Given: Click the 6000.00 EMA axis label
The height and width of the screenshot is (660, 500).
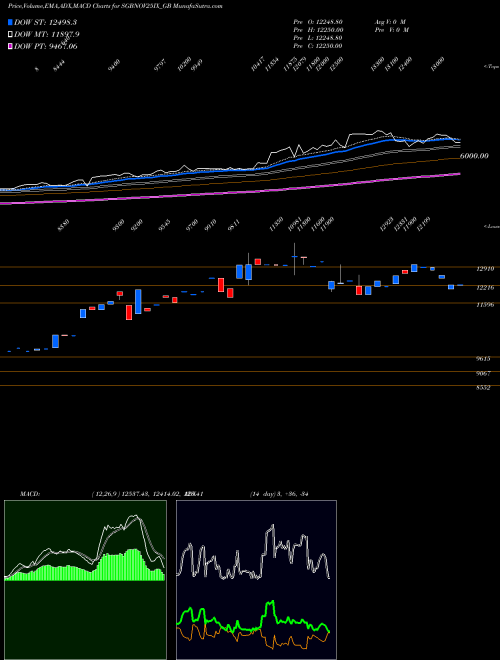Looking at the screenshot, I should 474,156.
